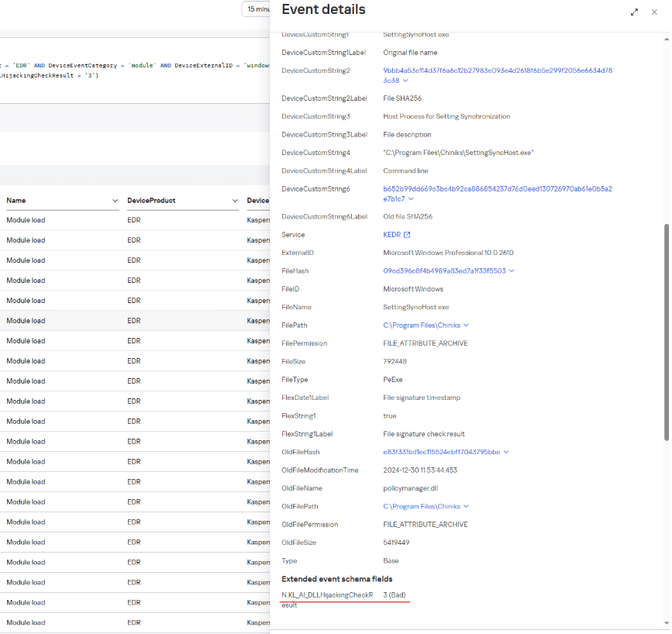Close the Event details panel
Image resolution: width=672 pixels, height=634 pixels.
[656, 12]
